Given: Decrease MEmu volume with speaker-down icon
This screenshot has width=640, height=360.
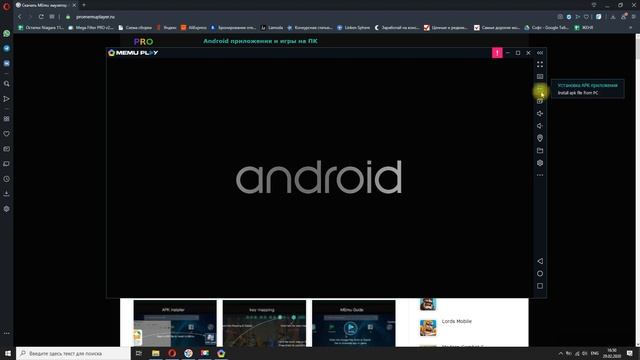Looking at the screenshot, I should click(x=540, y=126).
